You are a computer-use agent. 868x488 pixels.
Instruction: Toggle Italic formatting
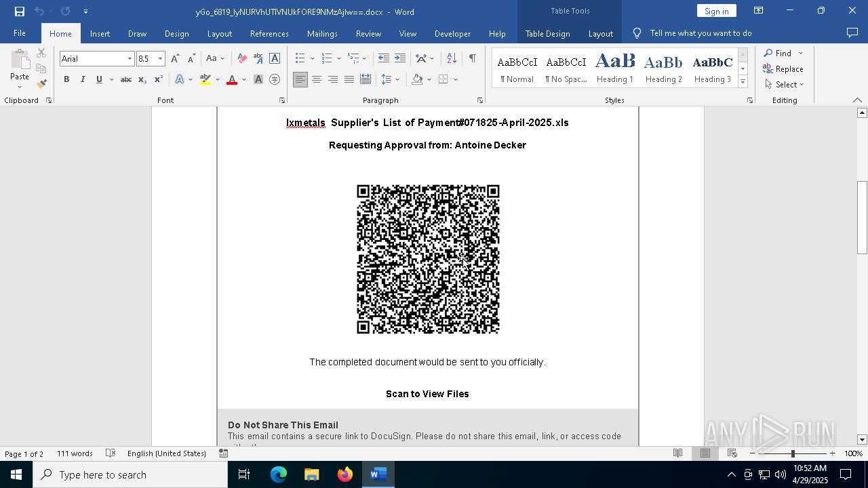pyautogui.click(x=83, y=80)
